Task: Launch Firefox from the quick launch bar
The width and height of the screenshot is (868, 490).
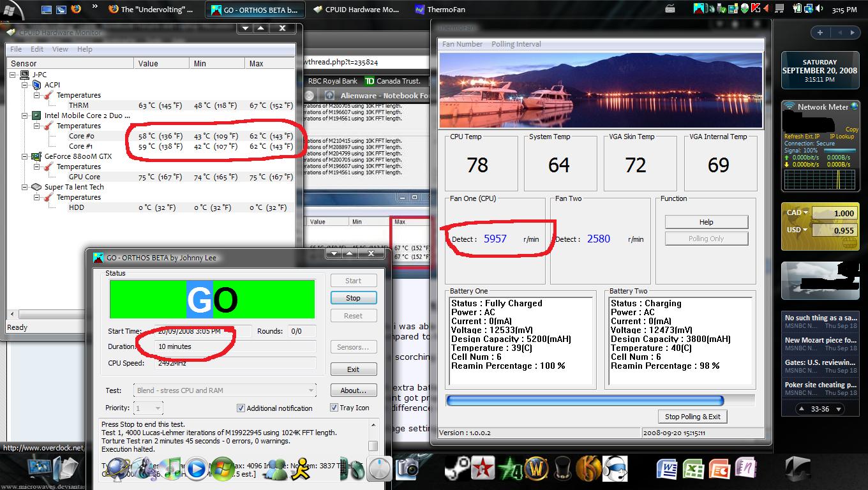Action: tap(77, 10)
